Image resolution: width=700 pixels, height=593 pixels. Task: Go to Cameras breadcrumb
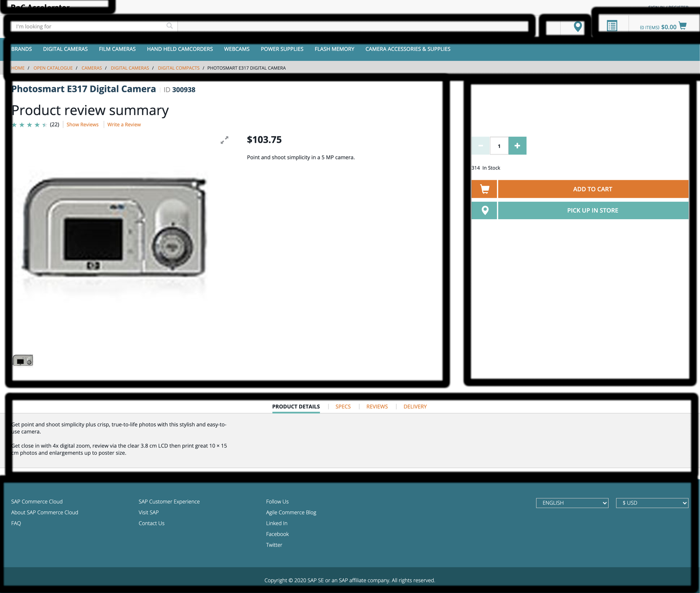pos(91,68)
